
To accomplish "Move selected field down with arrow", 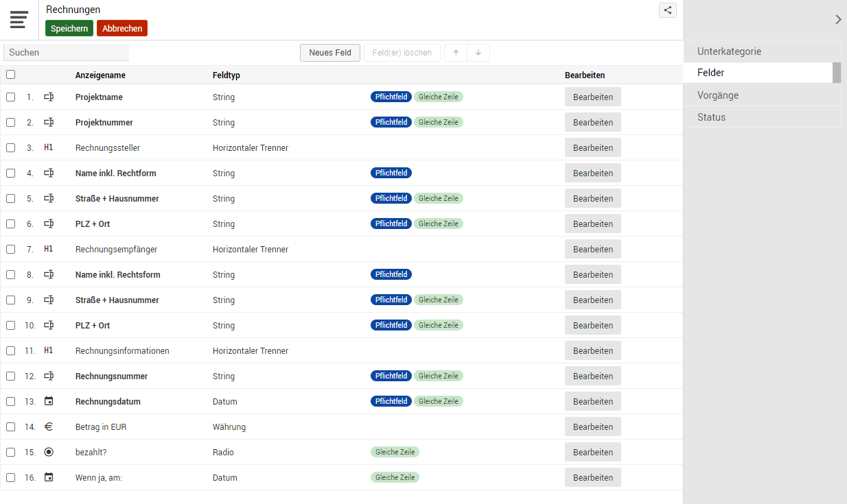I will click(478, 53).
